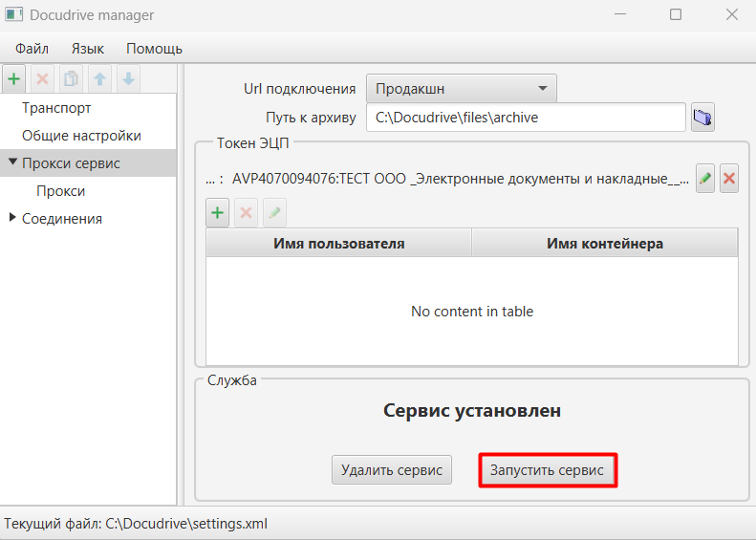Open the Помощь menu
756x540 pixels.
154,49
